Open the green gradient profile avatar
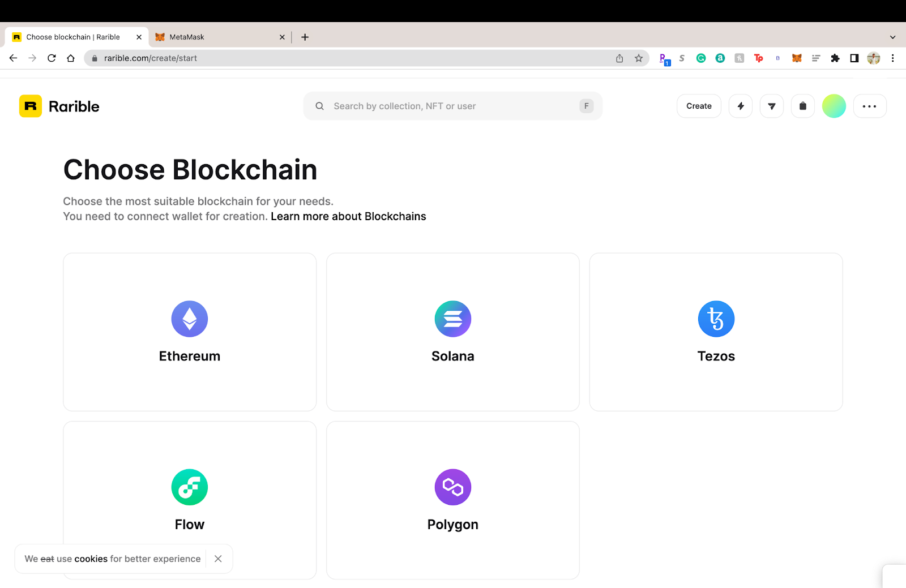The height and width of the screenshot is (588, 906). click(834, 106)
